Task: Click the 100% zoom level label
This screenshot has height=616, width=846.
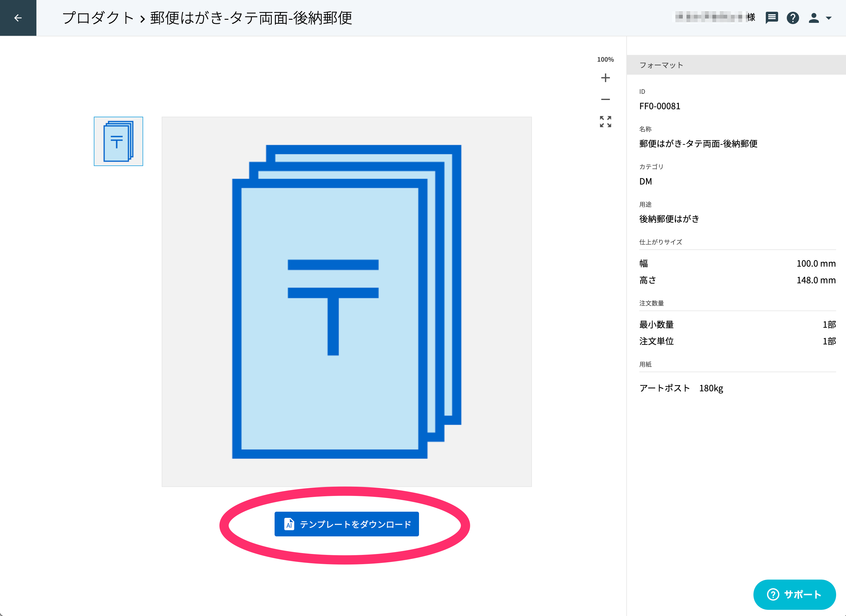Action: [x=605, y=59]
